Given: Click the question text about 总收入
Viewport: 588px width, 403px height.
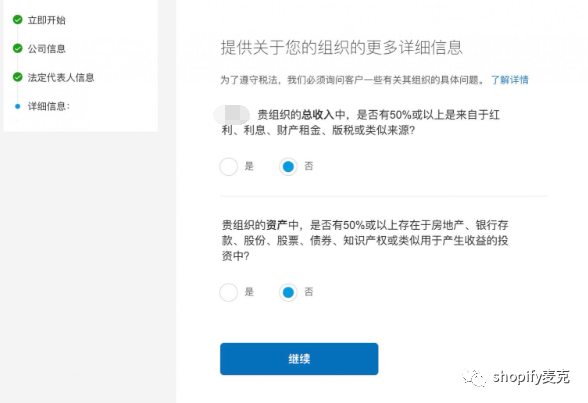Looking at the screenshot, I should [360, 122].
